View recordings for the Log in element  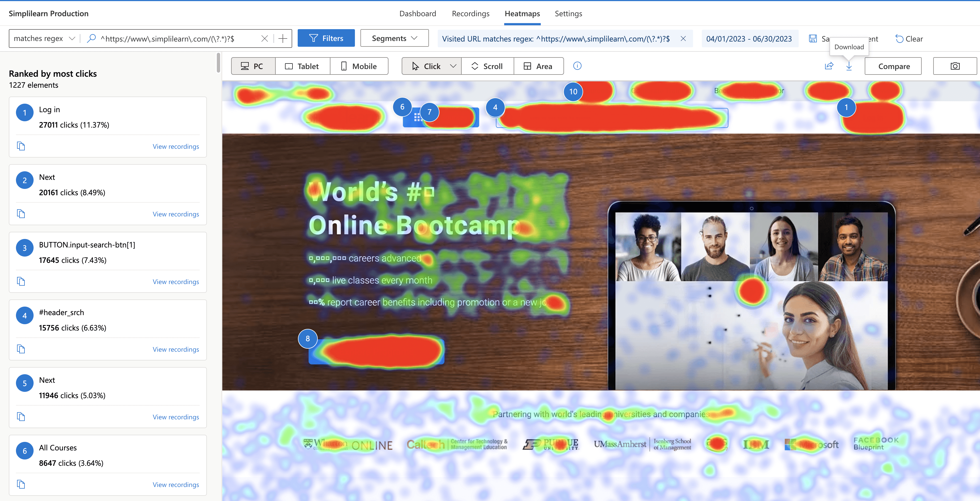176,146
